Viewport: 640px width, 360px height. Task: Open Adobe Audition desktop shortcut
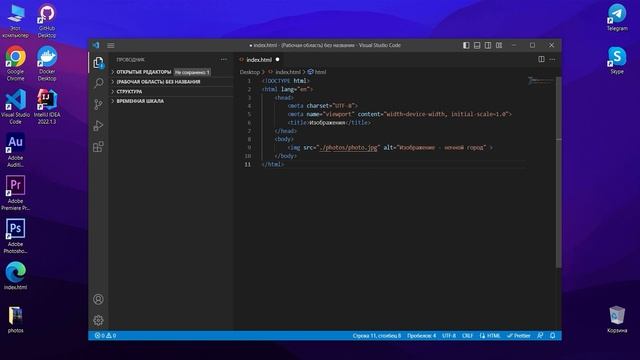coord(16,150)
